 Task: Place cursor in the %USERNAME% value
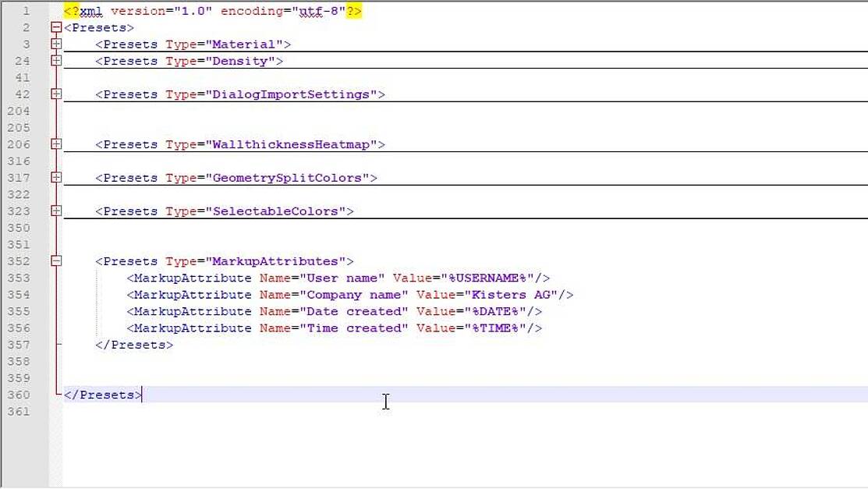pos(489,278)
